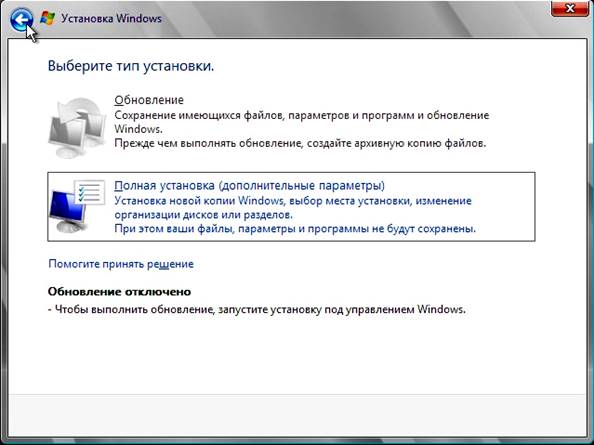
Task: Click the blue monitor with checklist icon
Action: coord(77,206)
